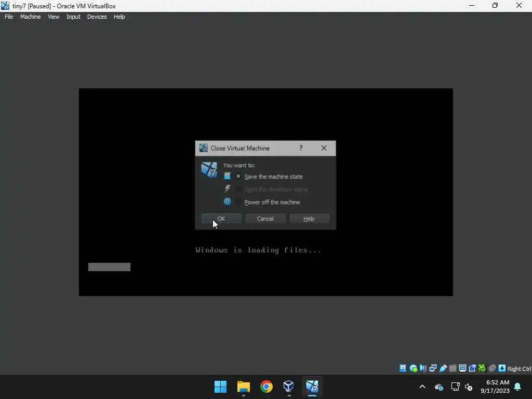This screenshot has width=532, height=399.
Task: Open the Machine menu
Action: 31,17
